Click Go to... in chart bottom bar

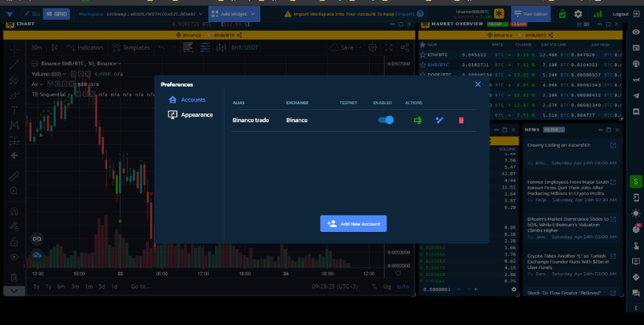coord(141,286)
